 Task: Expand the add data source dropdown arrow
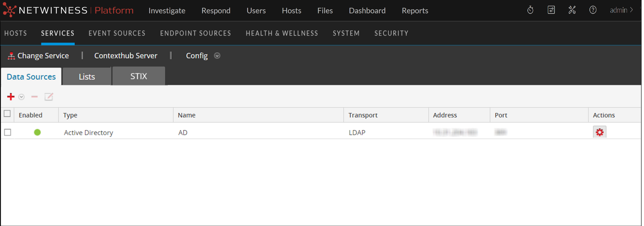tap(22, 97)
